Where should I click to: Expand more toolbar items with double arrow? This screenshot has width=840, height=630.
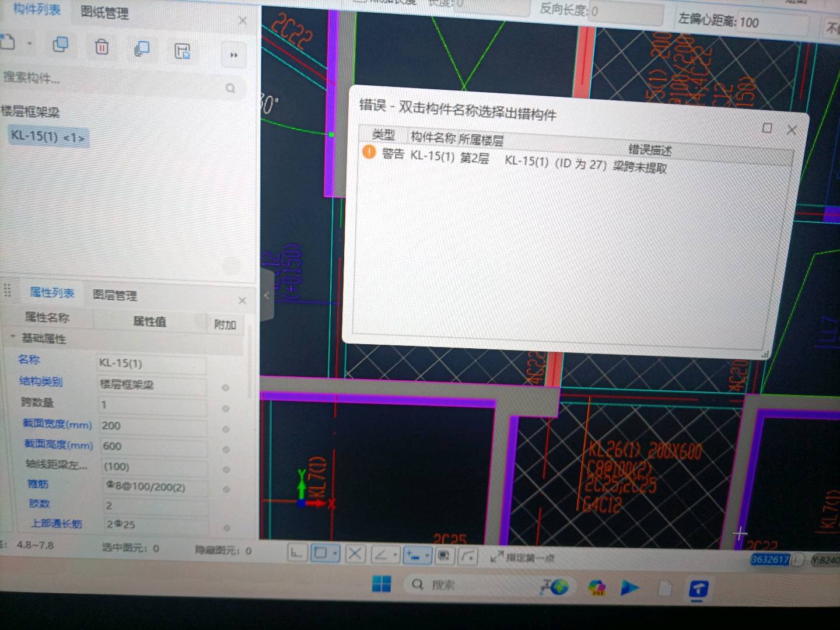(x=234, y=55)
